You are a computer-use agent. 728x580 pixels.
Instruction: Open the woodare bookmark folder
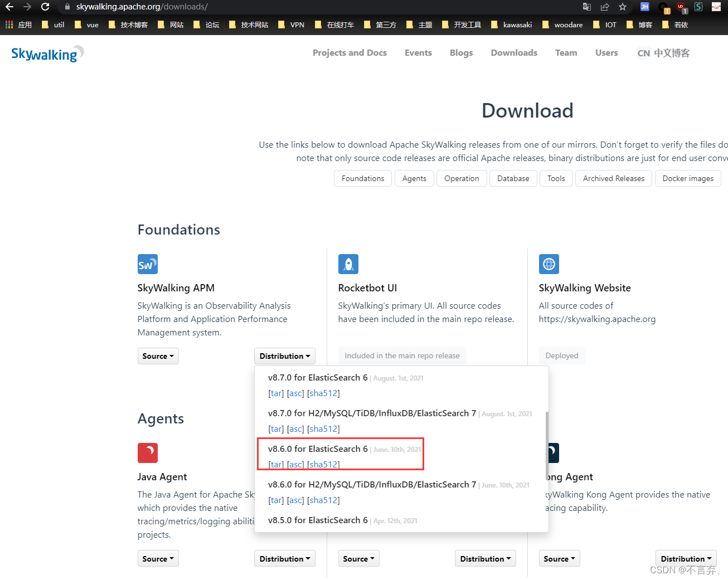click(x=562, y=25)
